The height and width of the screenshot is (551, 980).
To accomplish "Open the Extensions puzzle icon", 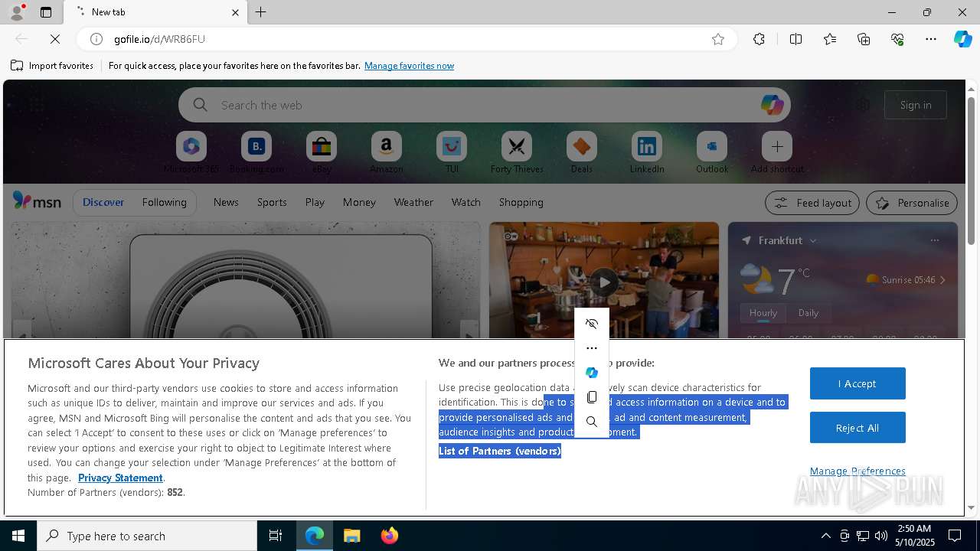I will click(759, 39).
